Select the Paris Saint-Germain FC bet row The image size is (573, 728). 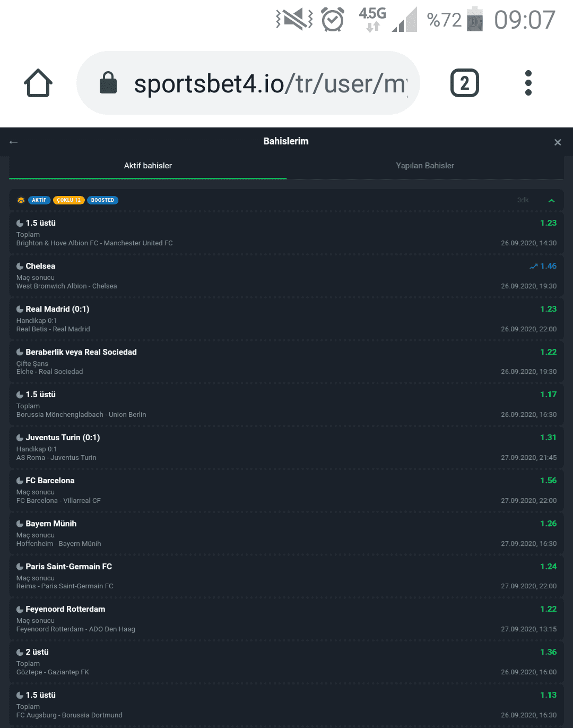point(286,576)
